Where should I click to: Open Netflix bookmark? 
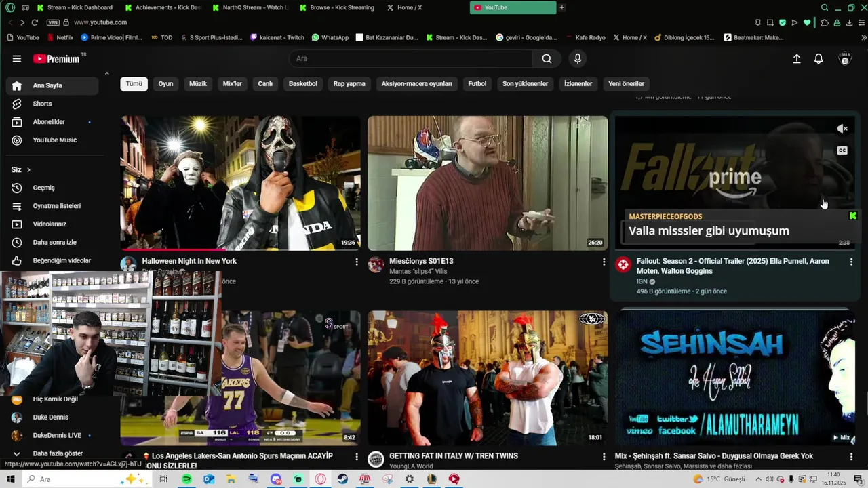60,37
